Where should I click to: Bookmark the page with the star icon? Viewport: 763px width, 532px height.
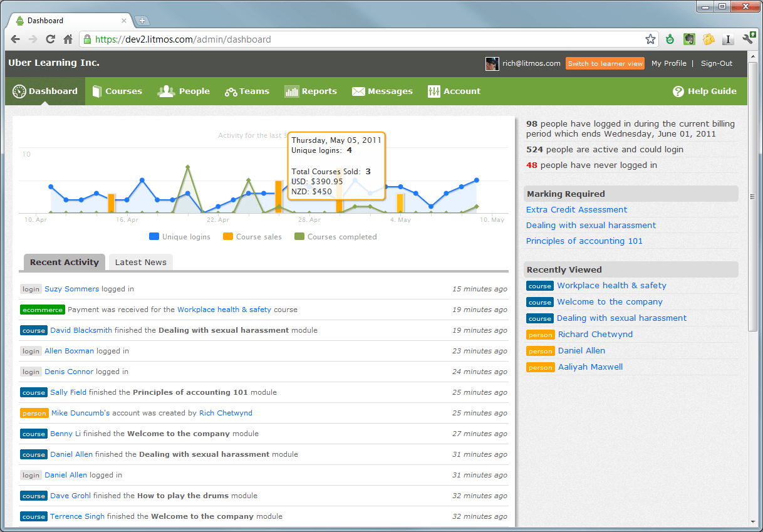650,39
